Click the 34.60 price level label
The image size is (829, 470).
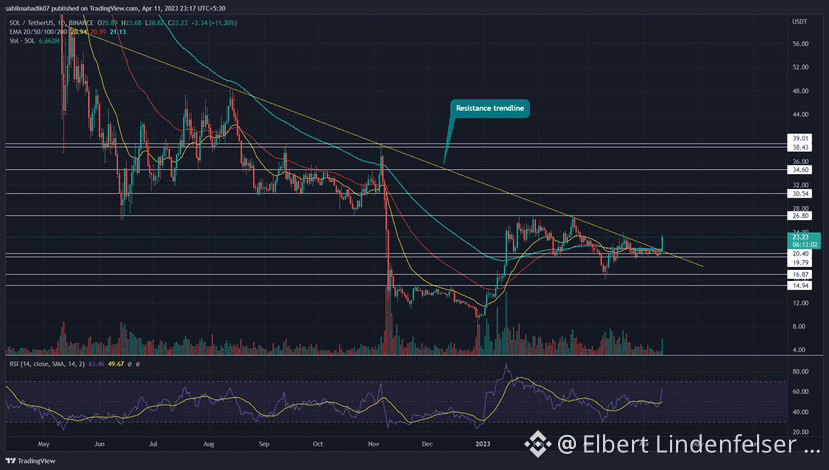pyautogui.click(x=800, y=170)
